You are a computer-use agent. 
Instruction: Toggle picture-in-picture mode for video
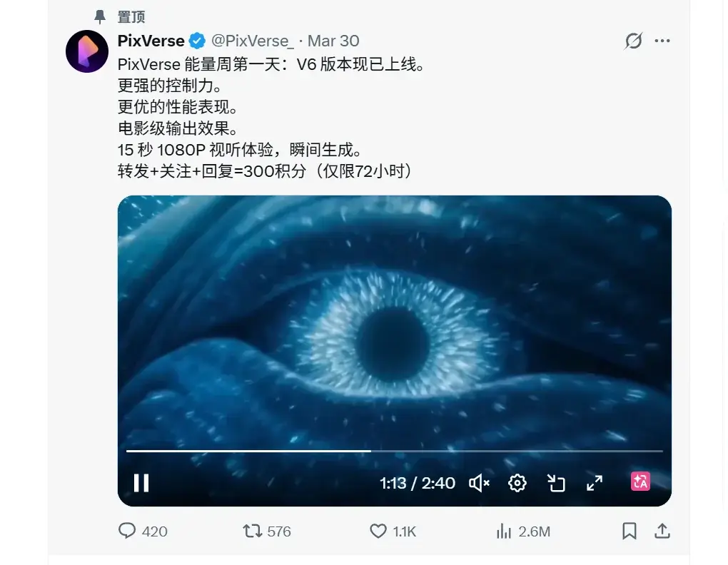556,484
